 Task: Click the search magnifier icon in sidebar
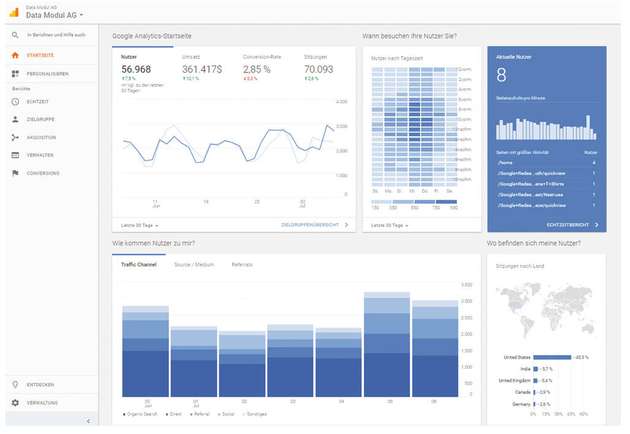(15, 35)
